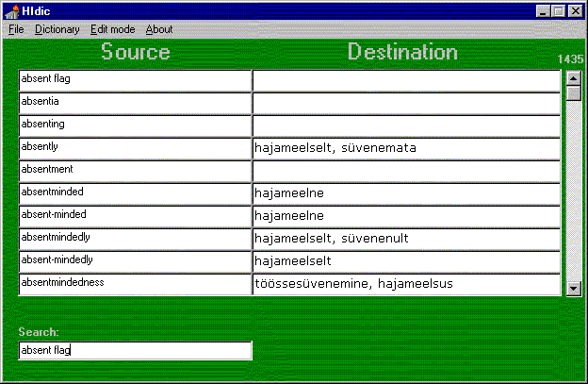Open the Dictionary menu
588x384 pixels.
(57, 29)
